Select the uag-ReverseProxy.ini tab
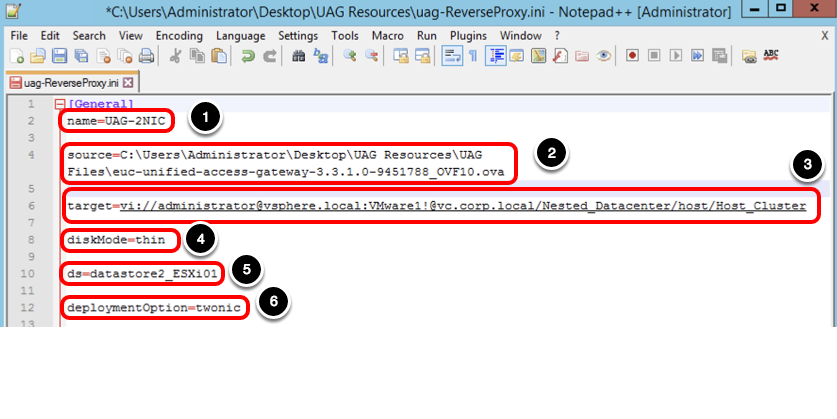Image resolution: width=837 pixels, height=419 pixels. [x=72, y=83]
